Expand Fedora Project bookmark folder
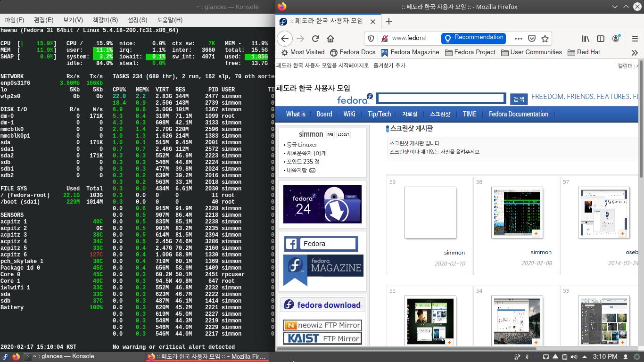The height and width of the screenshot is (362, 644). [x=470, y=52]
